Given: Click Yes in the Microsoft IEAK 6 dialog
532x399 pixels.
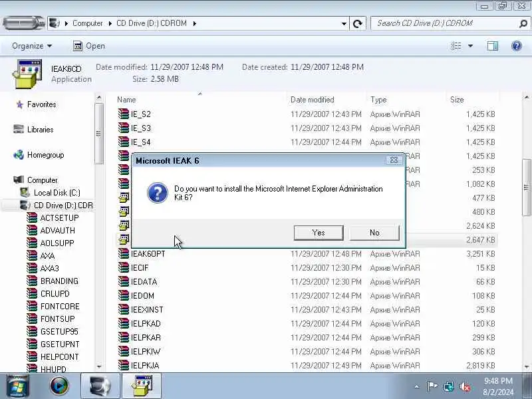Looking at the screenshot, I should point(319,233).
